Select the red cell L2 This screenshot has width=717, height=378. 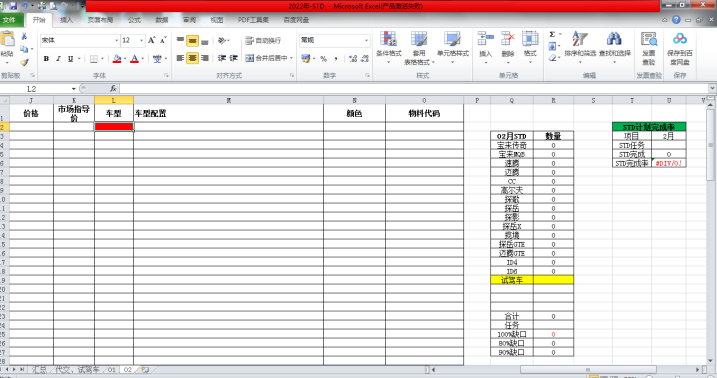[x=114, y=127]
